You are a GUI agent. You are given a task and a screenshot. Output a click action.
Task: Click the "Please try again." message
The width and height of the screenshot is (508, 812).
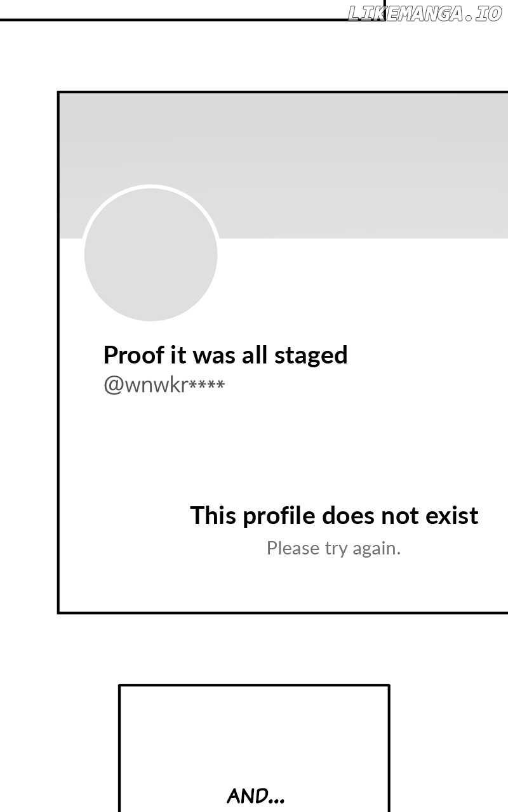(x=333, y=548)
